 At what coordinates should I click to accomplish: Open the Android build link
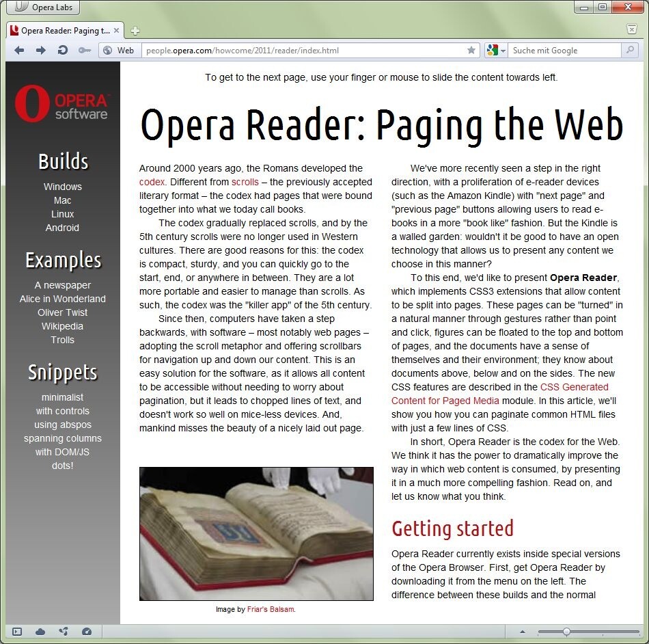[62, 228]
